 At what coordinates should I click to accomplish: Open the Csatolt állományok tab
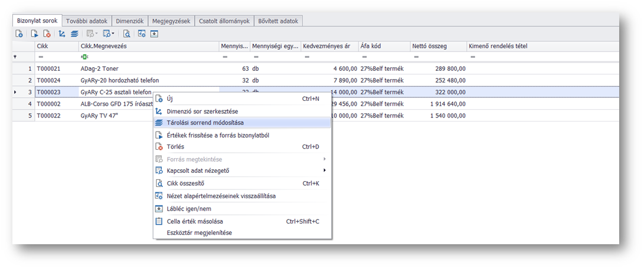(223, 21)
